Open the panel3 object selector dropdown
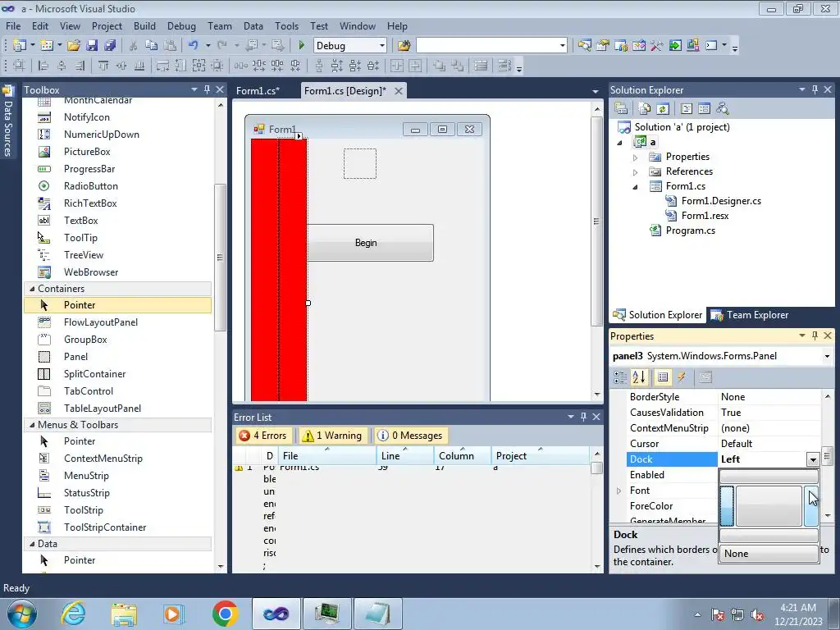The image size is (840, 630). [x=827, y=356]
